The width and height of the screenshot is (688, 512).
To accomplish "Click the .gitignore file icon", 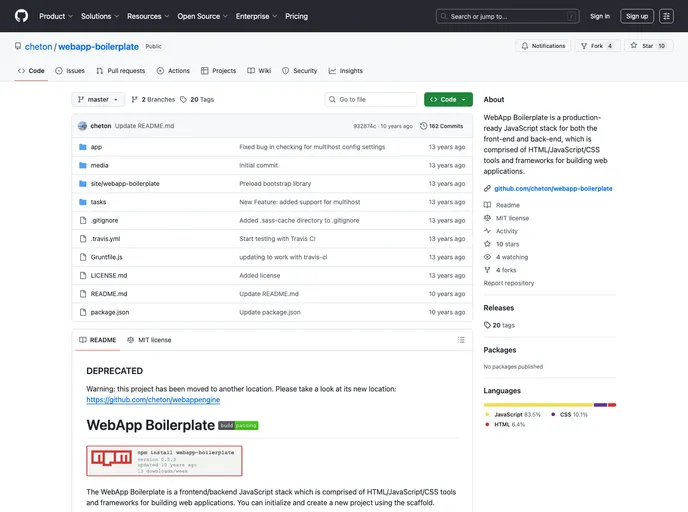I will 82,220.
